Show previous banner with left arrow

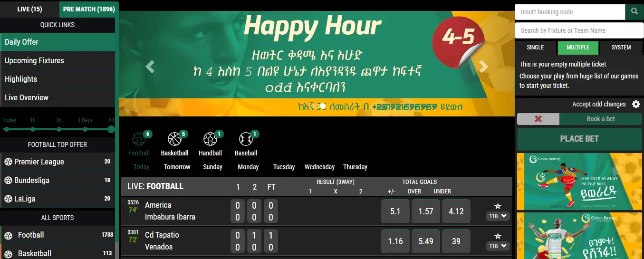pos(150,67)
